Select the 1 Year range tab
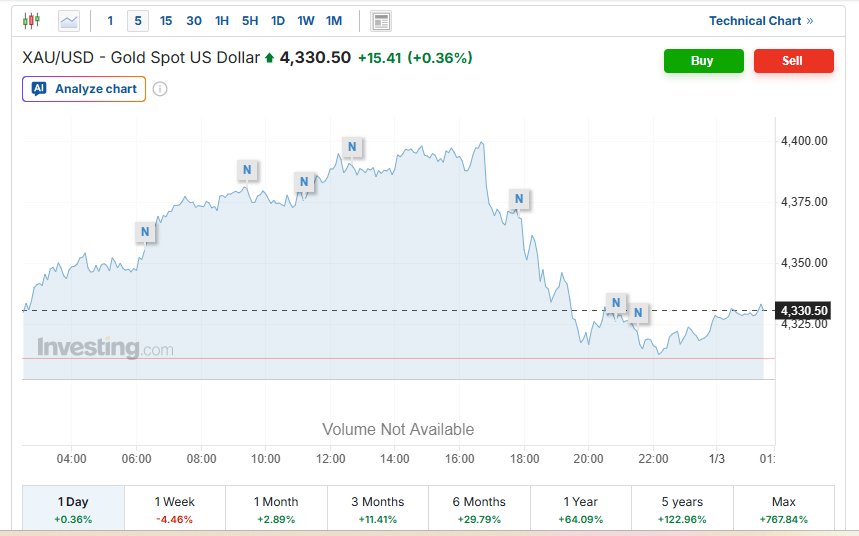This screenshot has width=859, height=536. [x=580, y=509]
